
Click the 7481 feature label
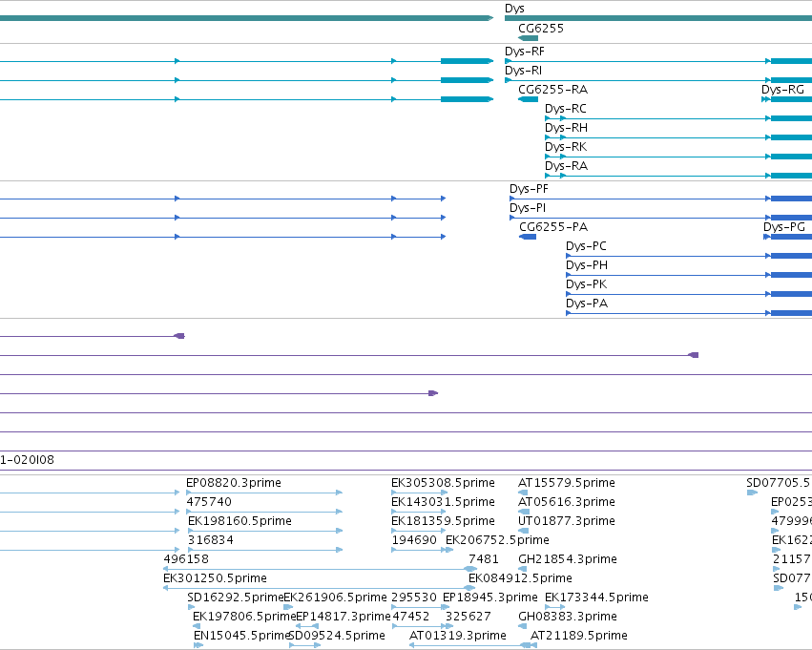coord(484,559)
